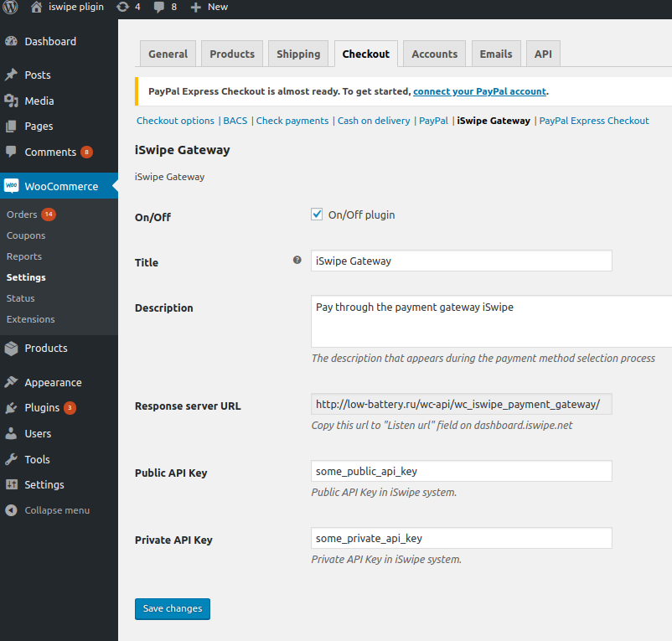Open the WordPress logo menu
The image size is (672, 641).
pyautogui.click(x=10, y=7)
